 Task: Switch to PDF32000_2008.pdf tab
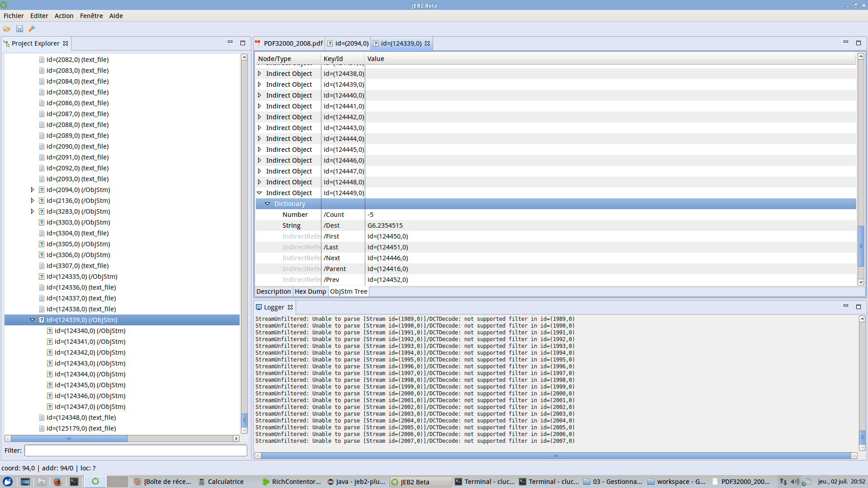click(x=289, y=43)
